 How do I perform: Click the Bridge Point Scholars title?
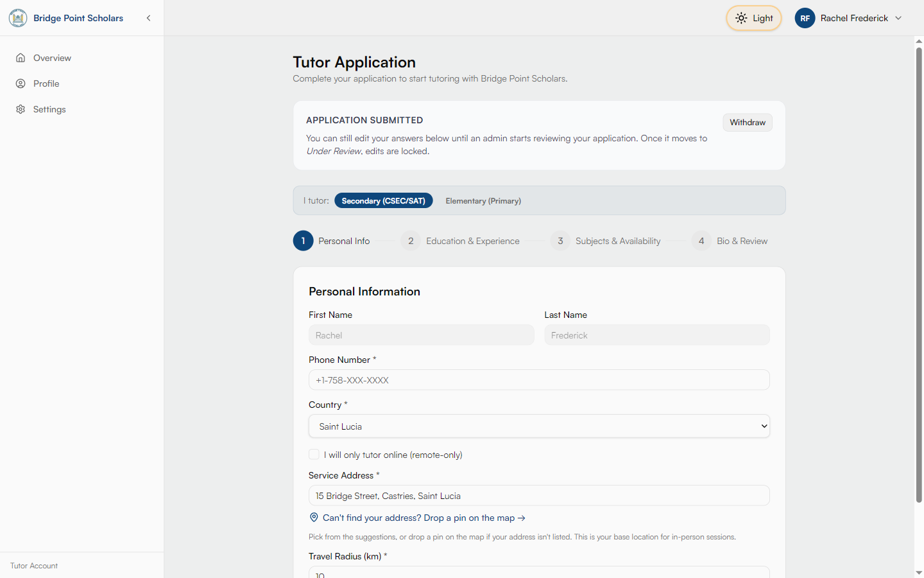click(x=78, y=18)
